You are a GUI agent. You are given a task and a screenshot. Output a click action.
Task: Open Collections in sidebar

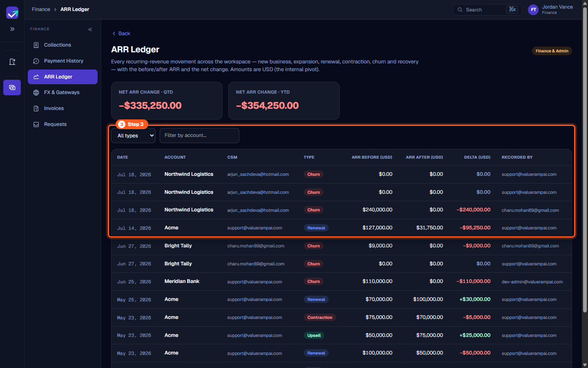tap(62, 45)
